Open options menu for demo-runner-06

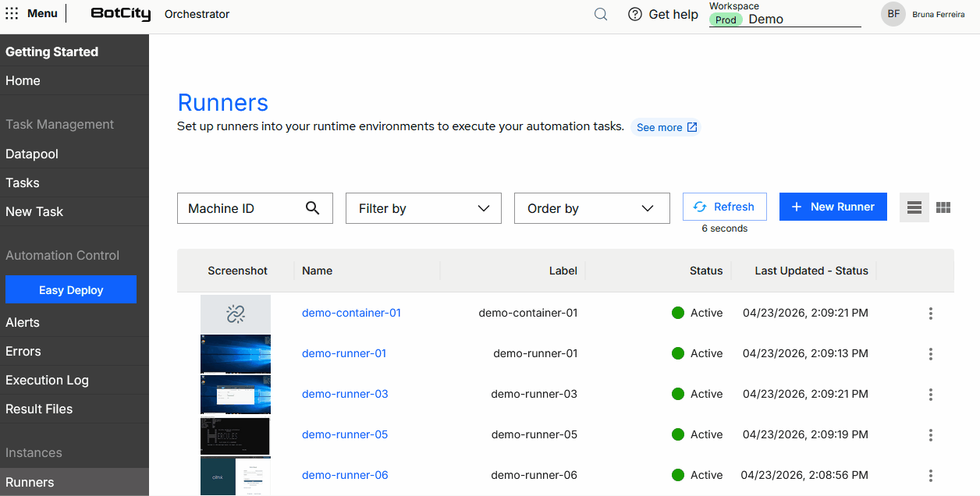click(931, 476)
